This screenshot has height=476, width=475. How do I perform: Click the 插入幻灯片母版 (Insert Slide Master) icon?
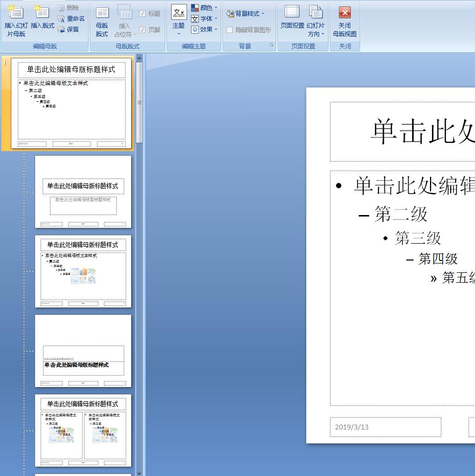coord(15,20)
